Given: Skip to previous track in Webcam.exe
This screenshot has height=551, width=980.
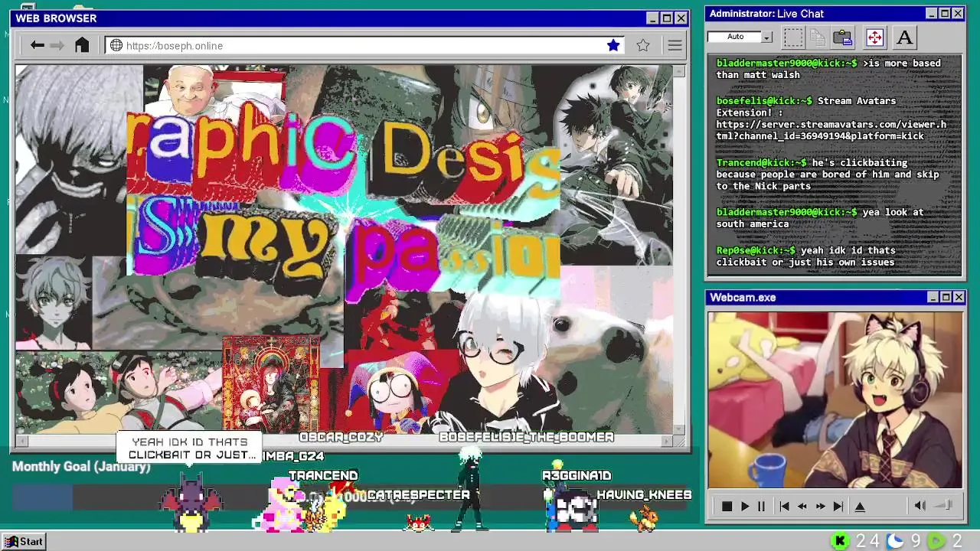Looking at the screenshot, I should coord(784,506).
